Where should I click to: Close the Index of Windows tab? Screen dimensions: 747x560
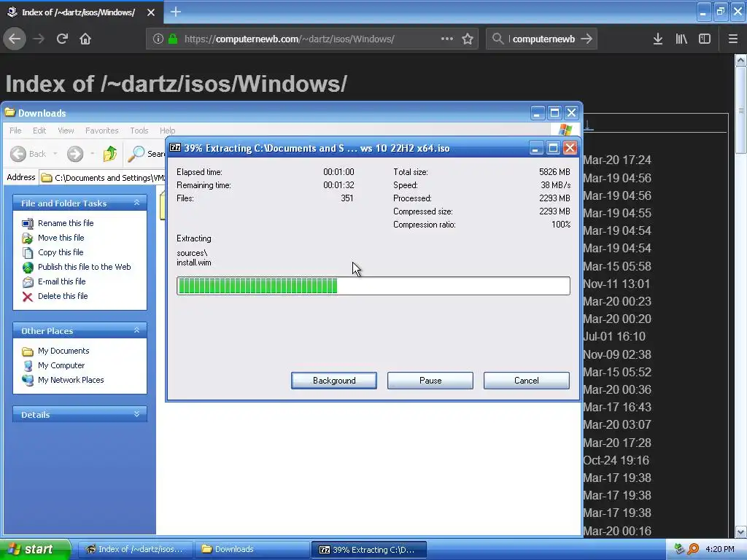151,12
